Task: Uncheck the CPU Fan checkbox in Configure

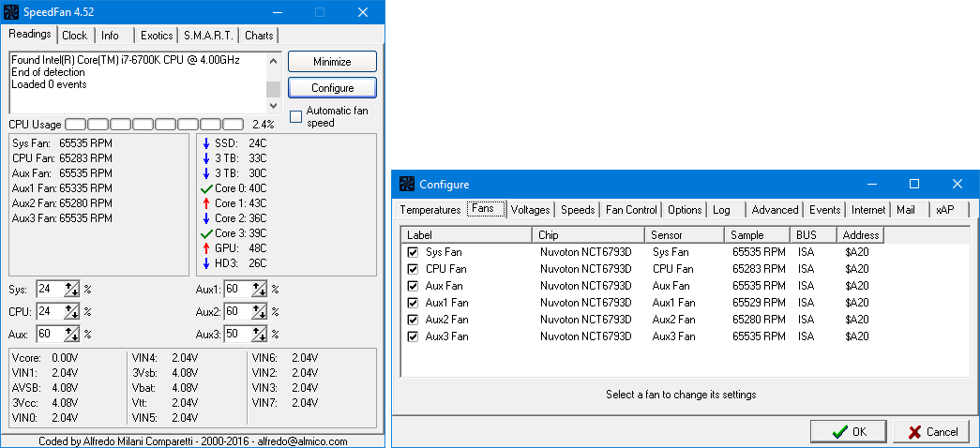Action: point(413,269)
